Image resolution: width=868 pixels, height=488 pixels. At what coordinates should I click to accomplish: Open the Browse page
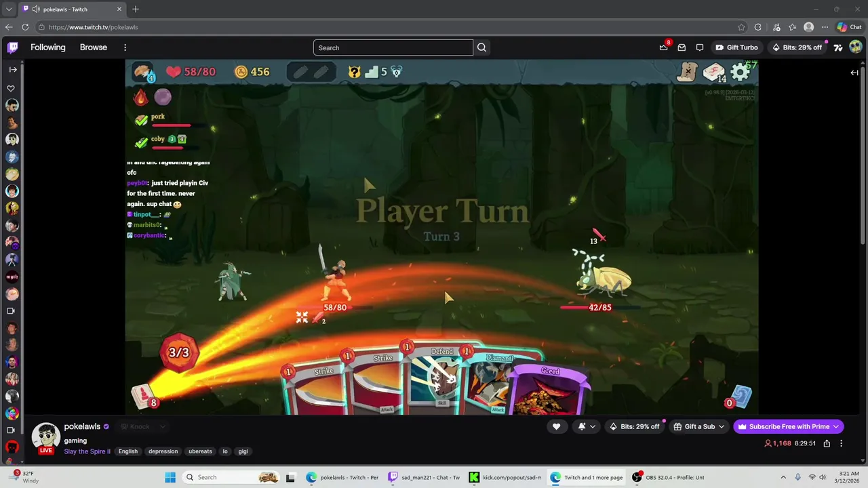tap(94, 47)
